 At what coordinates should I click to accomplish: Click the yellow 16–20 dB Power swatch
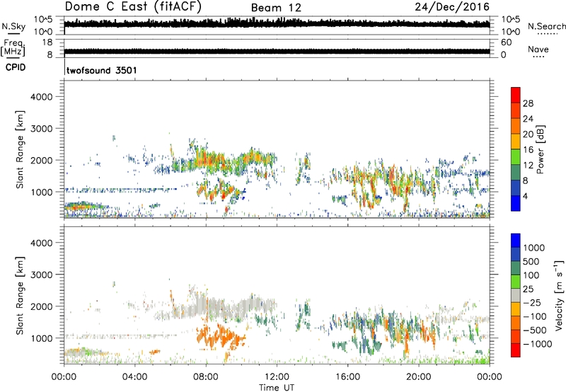516,141
